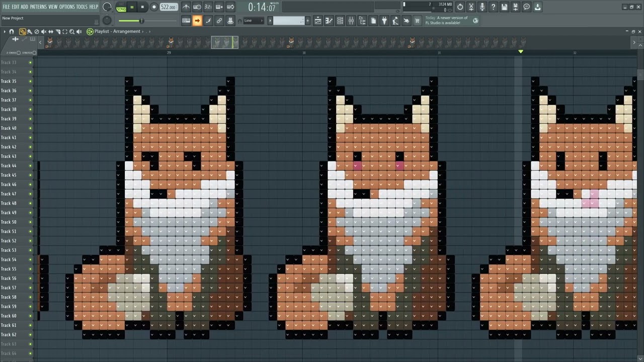Select the playlist Delete tool
Viewport: 644px width, 362px height.
(x=37, y=31)
